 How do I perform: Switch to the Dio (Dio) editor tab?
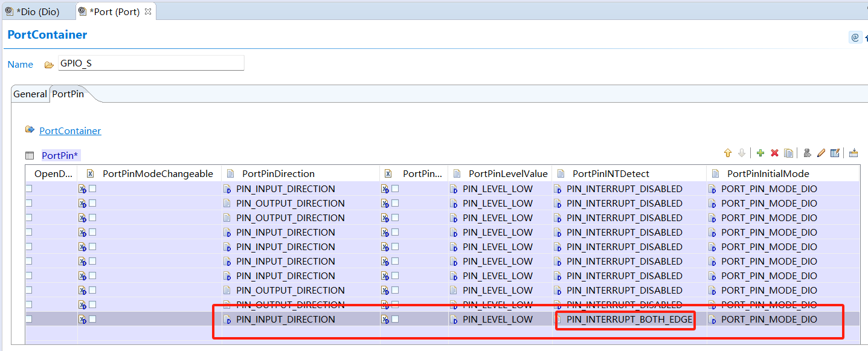(37, 11)
